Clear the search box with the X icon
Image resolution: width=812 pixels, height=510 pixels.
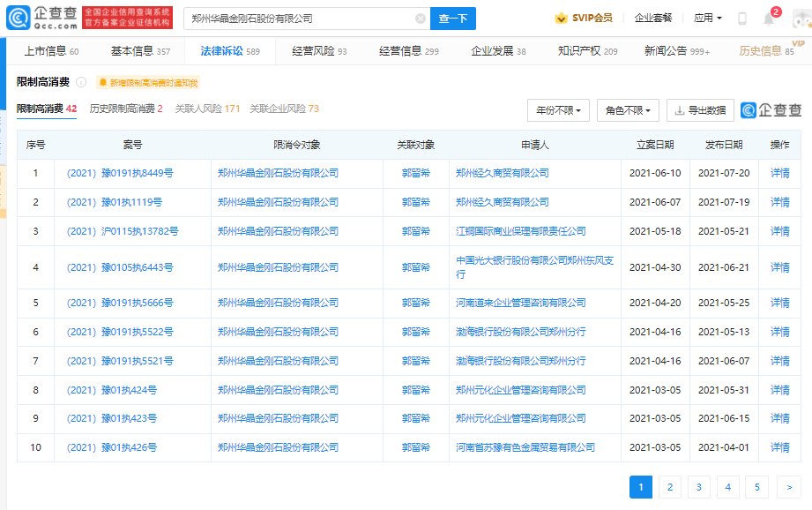click(x=421, y=19)
